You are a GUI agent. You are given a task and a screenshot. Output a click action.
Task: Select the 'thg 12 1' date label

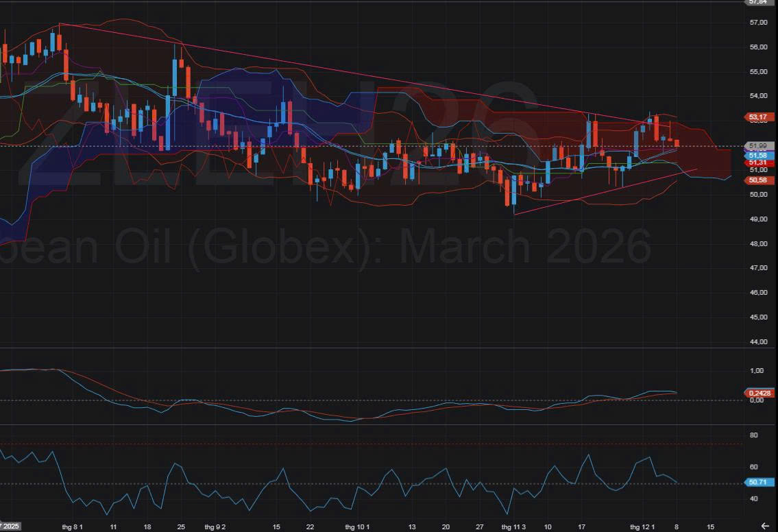[x=642, y=527]
